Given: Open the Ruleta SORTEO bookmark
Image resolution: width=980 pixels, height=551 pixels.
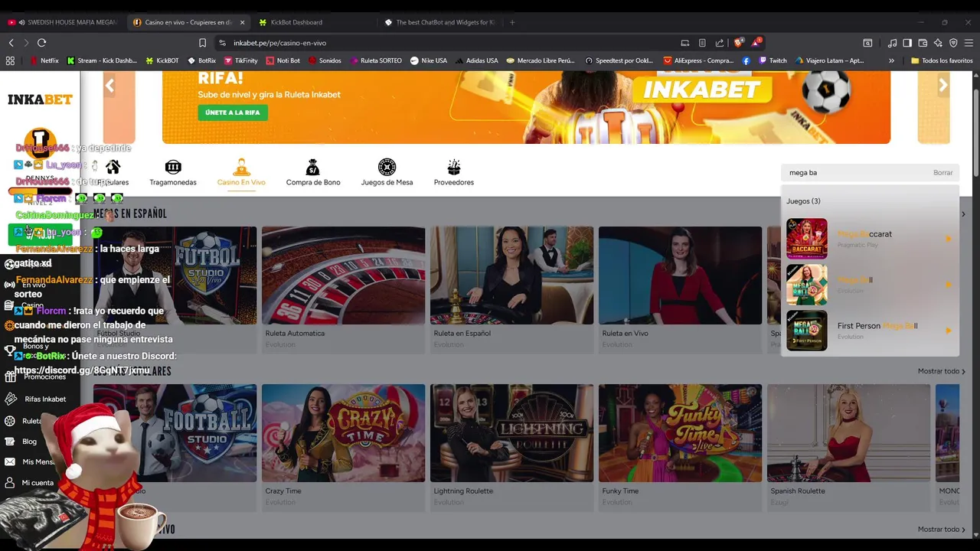Looking at the screenshot, I should point(375,60).
